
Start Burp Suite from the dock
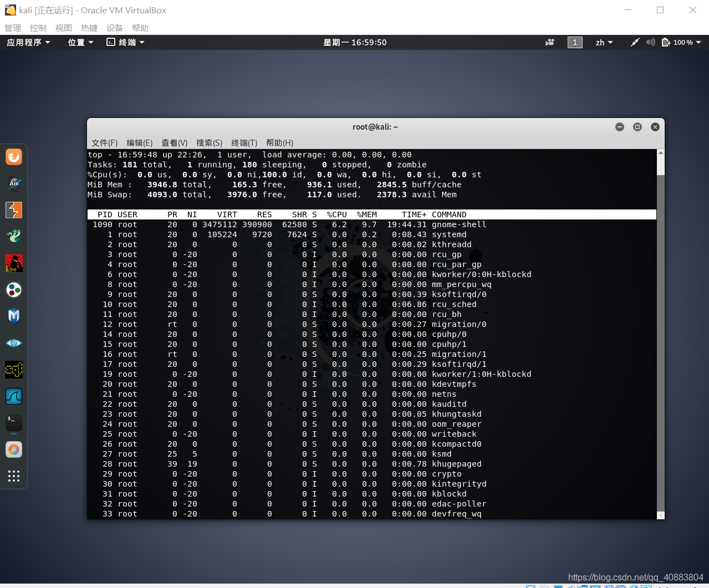[14, 210]
